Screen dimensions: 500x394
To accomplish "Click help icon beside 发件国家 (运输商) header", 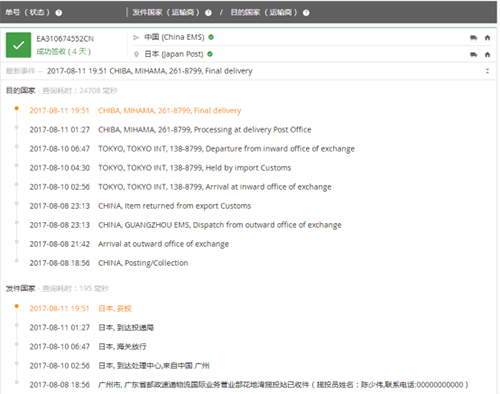I will point(208,13).
